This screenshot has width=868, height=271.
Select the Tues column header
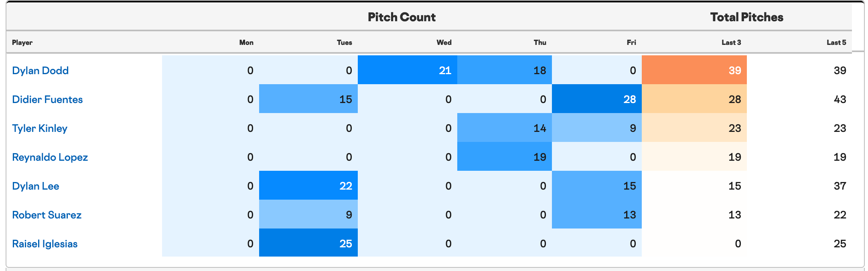345,42
